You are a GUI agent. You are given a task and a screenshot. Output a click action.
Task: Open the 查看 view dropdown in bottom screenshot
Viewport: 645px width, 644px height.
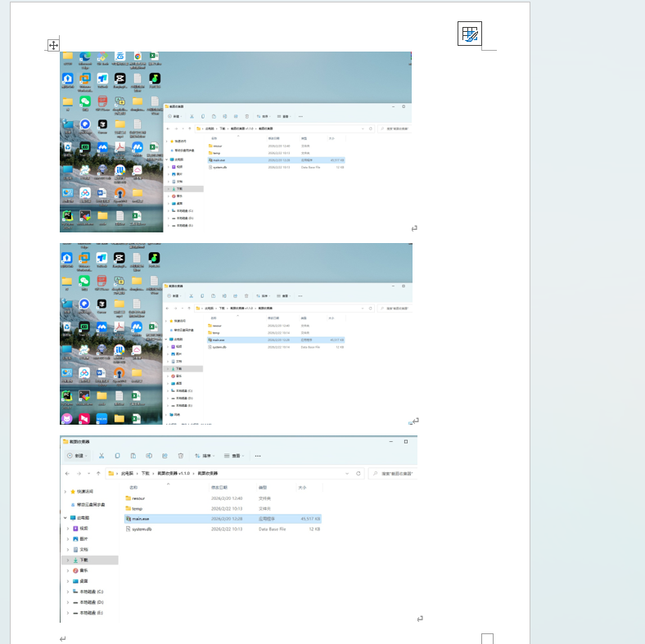click(x=236, y=456)
